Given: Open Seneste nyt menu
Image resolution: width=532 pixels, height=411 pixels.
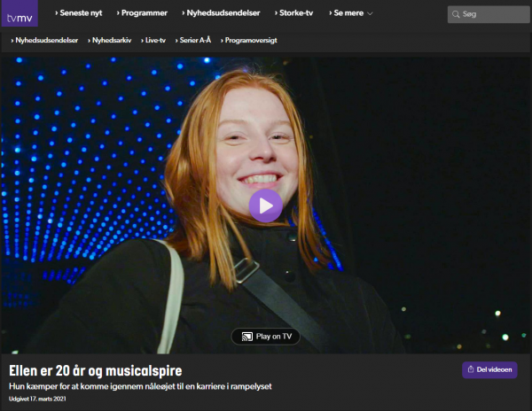Looking at the screenshot, I should pos(78,13).
